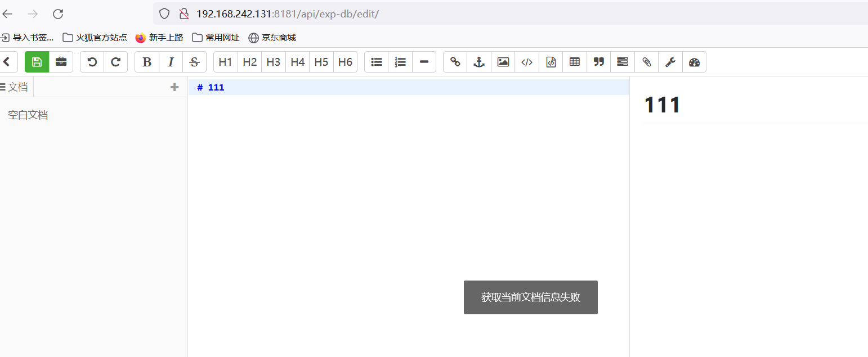Save the document with green disk icon

click(37, 62)
